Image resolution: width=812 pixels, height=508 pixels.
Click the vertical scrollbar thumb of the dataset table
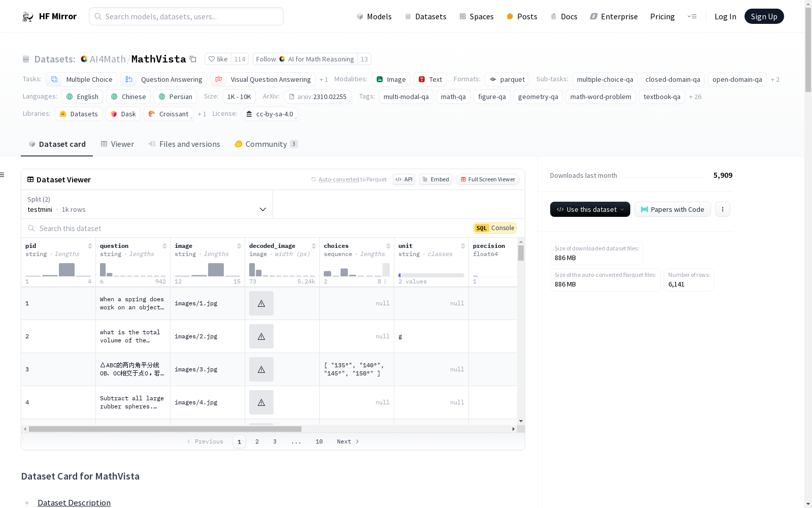(x=521, y=252)
